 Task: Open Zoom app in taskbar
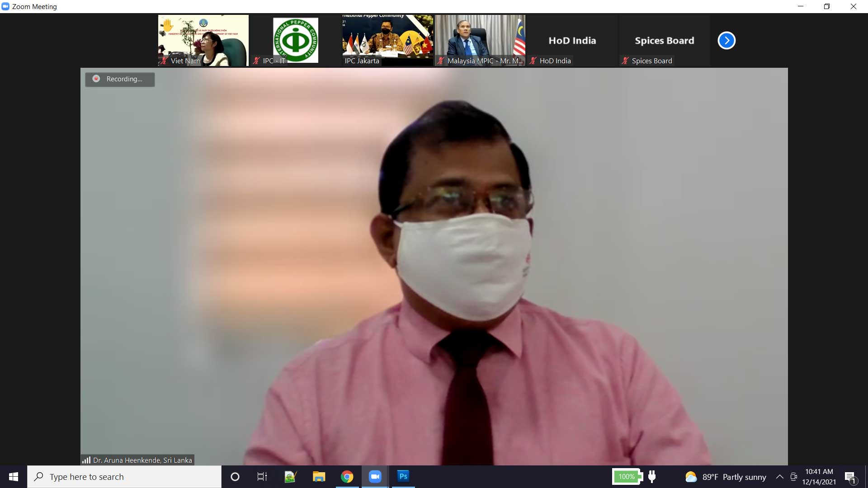pos(375,477)
